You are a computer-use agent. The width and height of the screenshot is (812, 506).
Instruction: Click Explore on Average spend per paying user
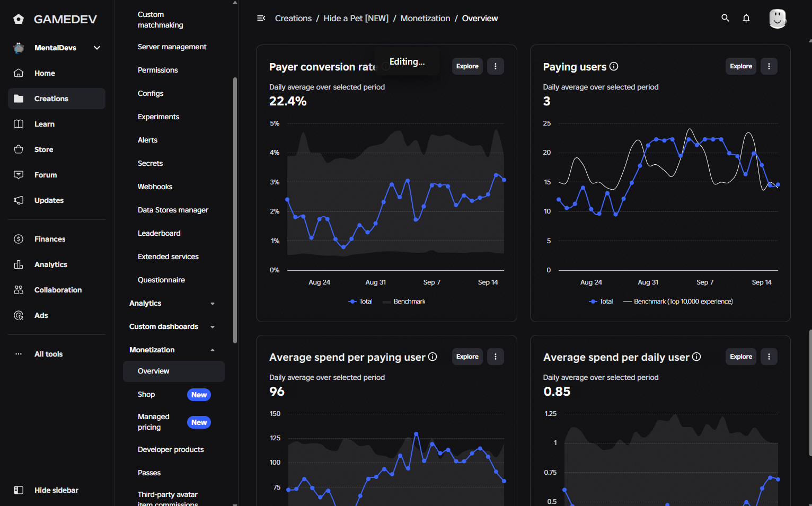[467, 357]
